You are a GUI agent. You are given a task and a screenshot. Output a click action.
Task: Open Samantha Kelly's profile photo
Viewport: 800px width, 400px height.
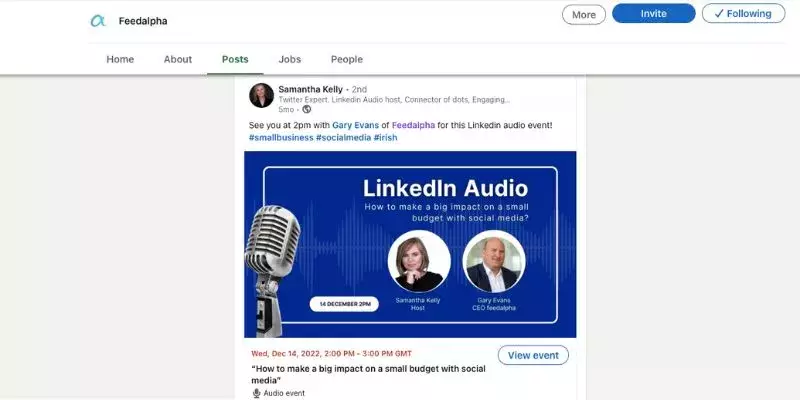coord(261,95)
